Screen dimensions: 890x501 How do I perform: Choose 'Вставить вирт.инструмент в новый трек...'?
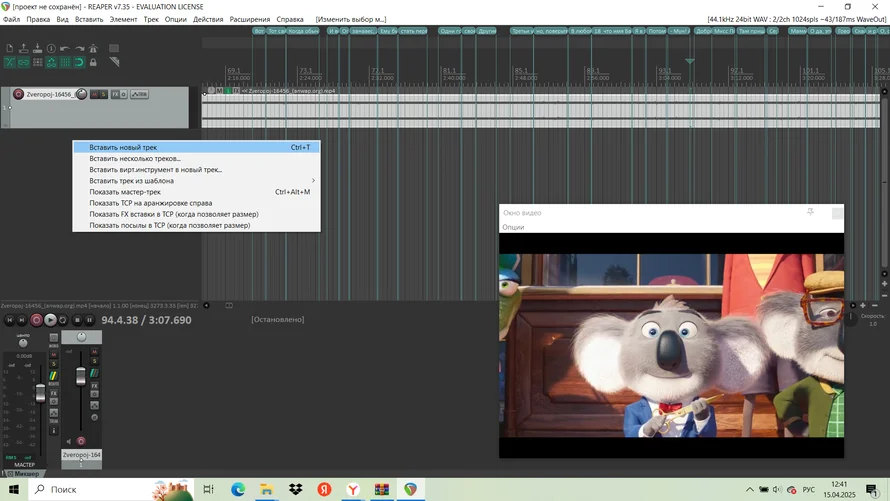coord(196,170)
